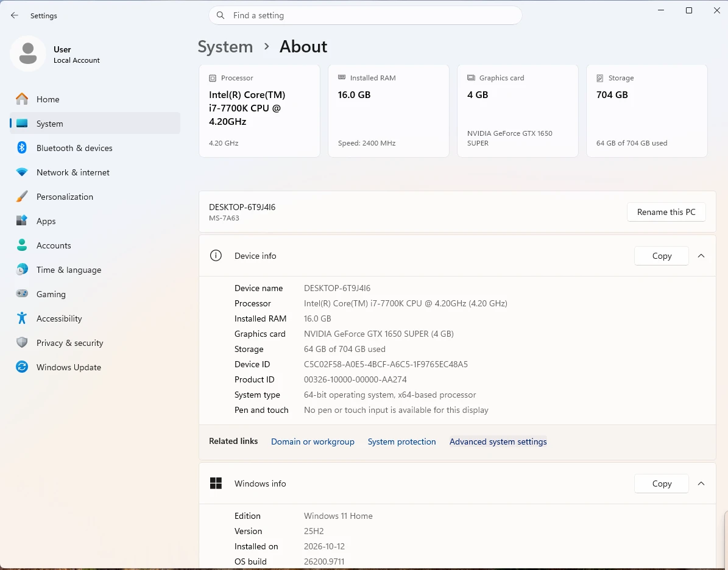Select the Product ID value 00326-10000-00000-AA274

pyautogui.click(x=355, y=379)
